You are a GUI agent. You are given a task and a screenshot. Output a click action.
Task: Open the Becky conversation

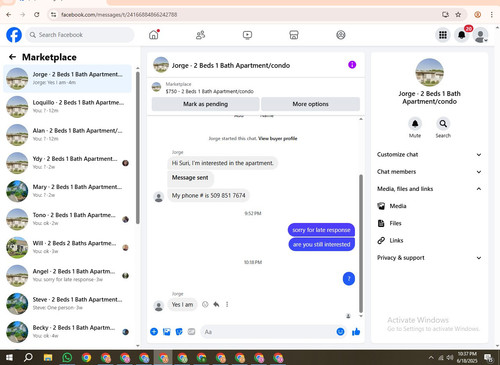point(67,332)
